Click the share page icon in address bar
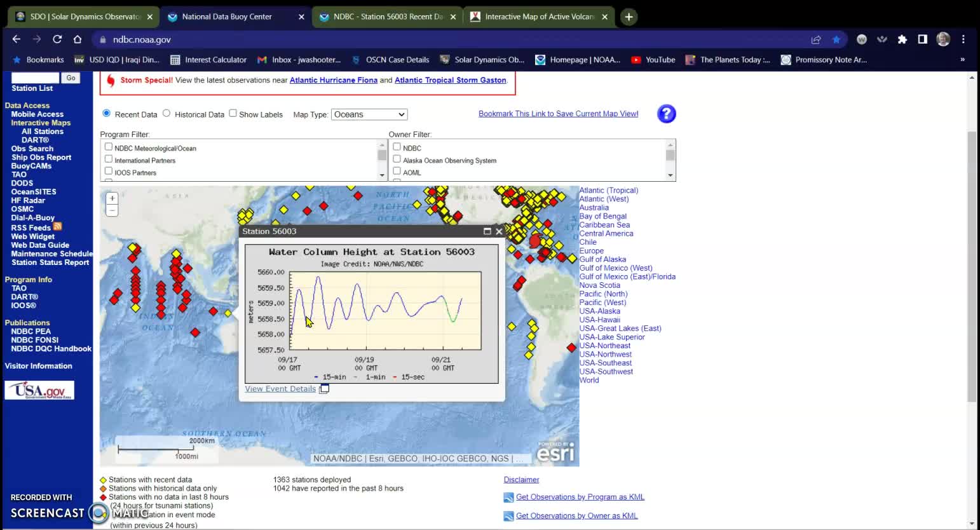Viewport: 980px width, 530px height. 816,39
